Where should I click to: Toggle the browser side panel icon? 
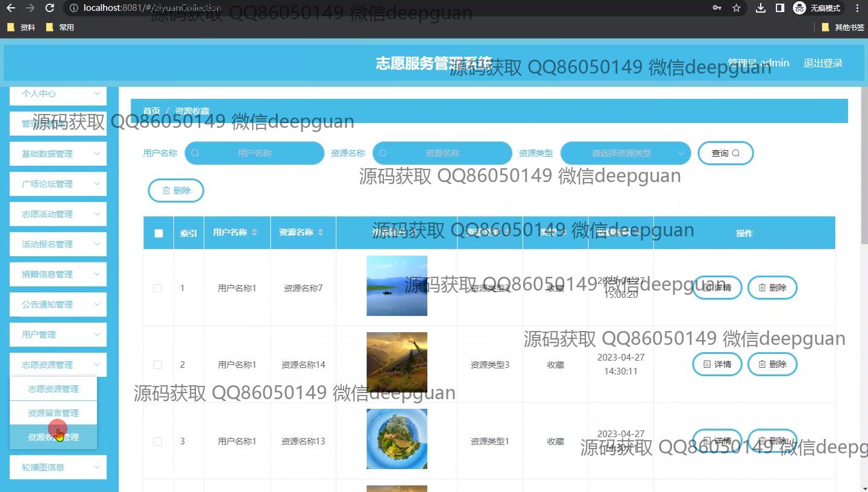779,8
